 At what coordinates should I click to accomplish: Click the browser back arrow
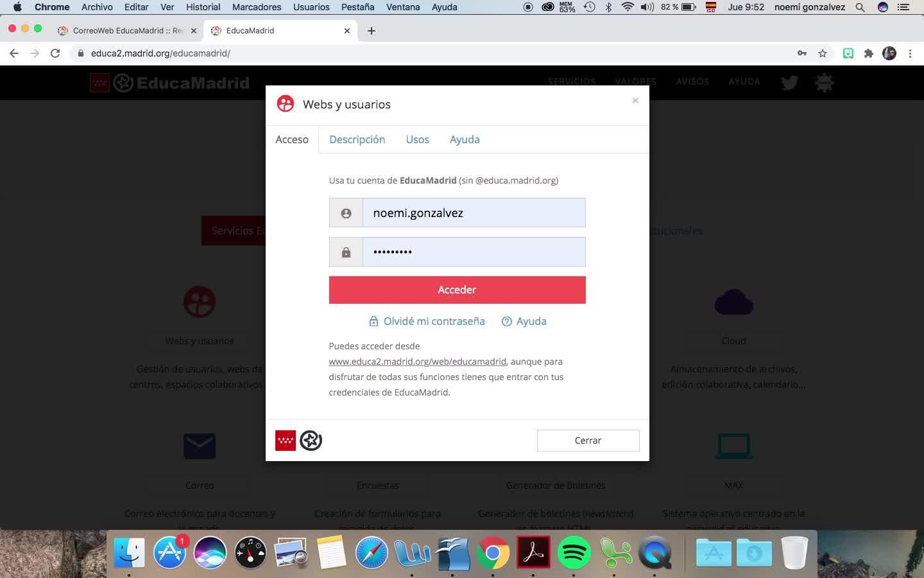pos(14,53)
